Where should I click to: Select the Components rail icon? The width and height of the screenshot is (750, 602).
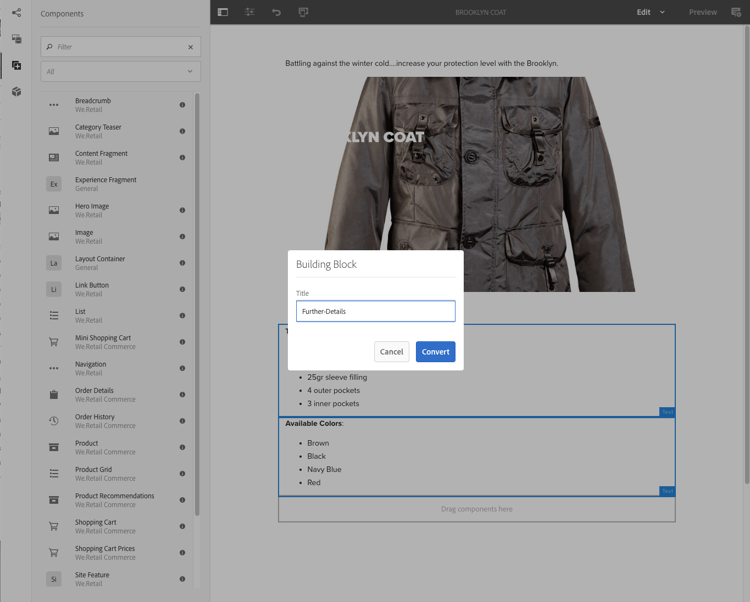[x=17, y=65]
